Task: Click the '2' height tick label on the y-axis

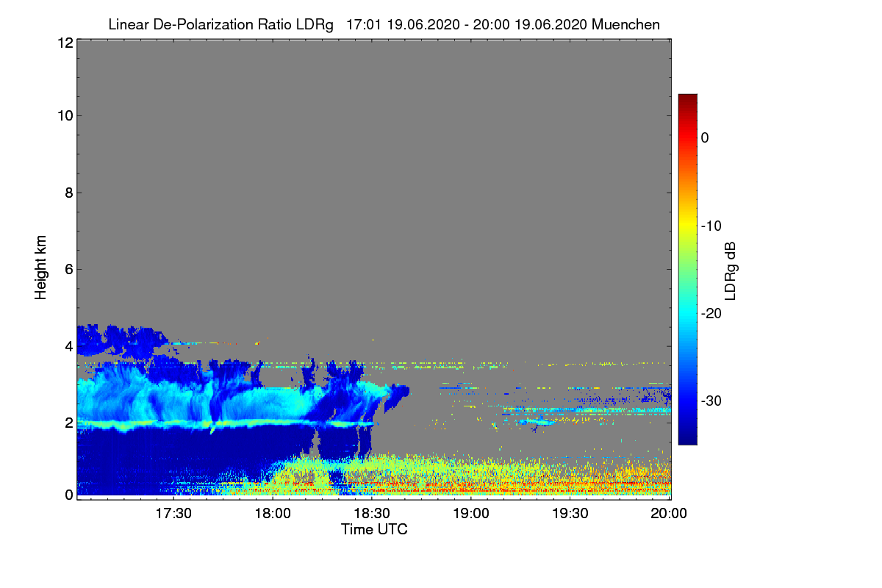Action: [x=68, y=423]
